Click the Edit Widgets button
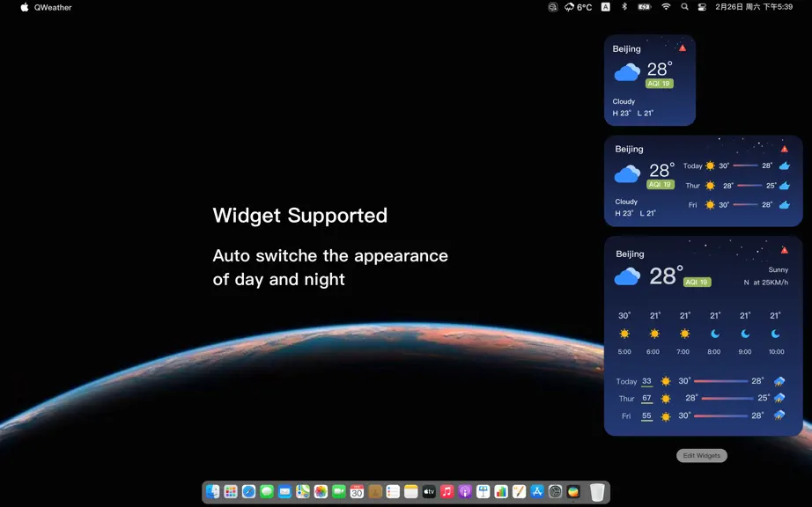This screenshot has width=812, height=507. click(x=702, y=456)
